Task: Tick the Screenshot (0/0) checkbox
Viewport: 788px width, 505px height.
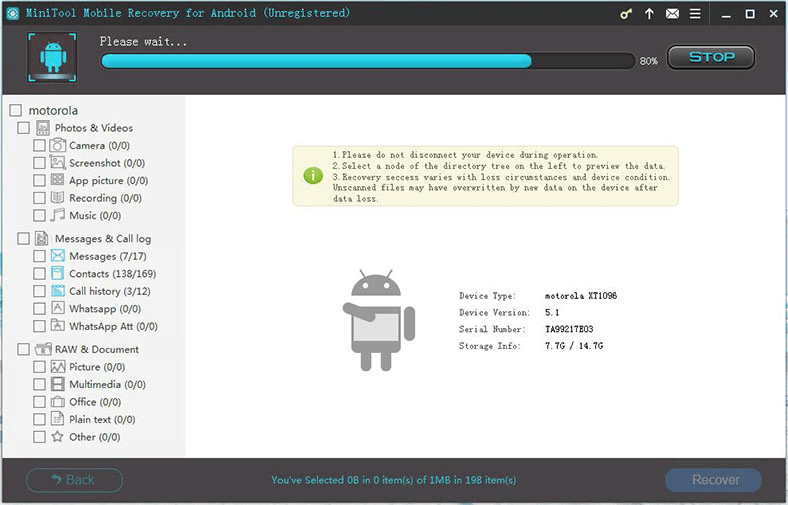Action: click(x=39, y=163)
